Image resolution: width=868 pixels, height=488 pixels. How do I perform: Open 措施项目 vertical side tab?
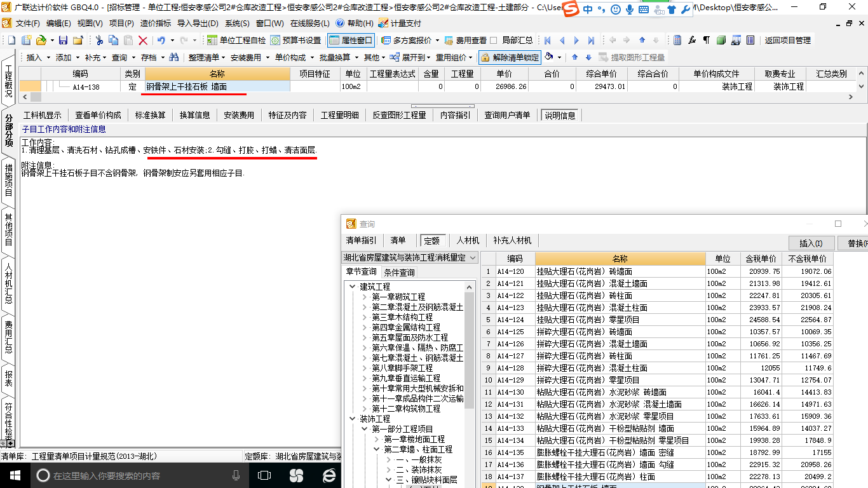coord(9,180)
